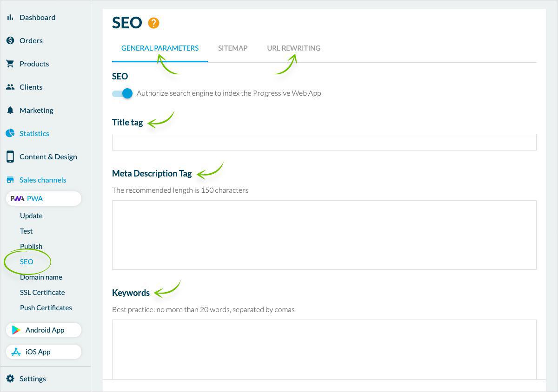Click the Marketing bell icon
Image resolution: width=558 pixels, height=392 pixels.
tap(10, 110)
